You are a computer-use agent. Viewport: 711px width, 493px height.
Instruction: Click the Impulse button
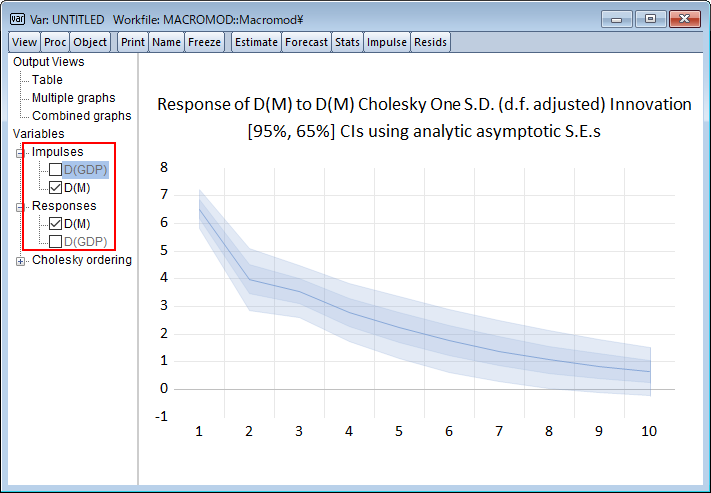click(x=387, y=42)
